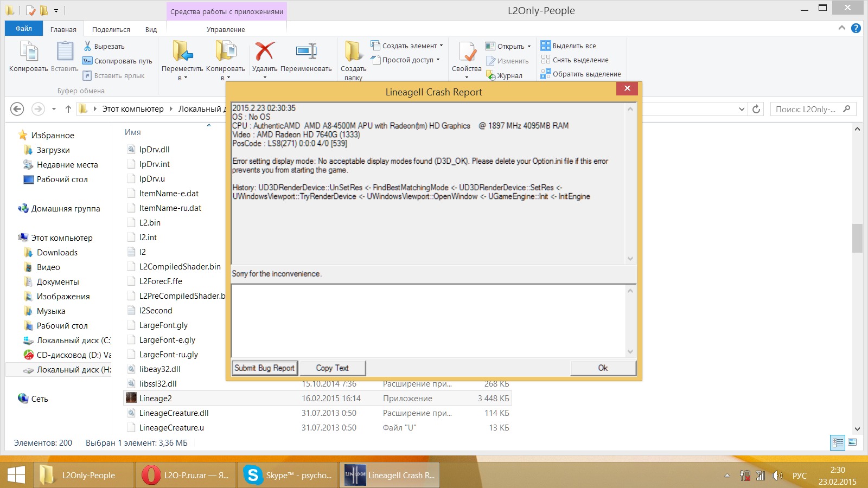This screenshot has height=488, width=868.
Task: Click the Up one level arrow
Action: [x=68, y=109]
